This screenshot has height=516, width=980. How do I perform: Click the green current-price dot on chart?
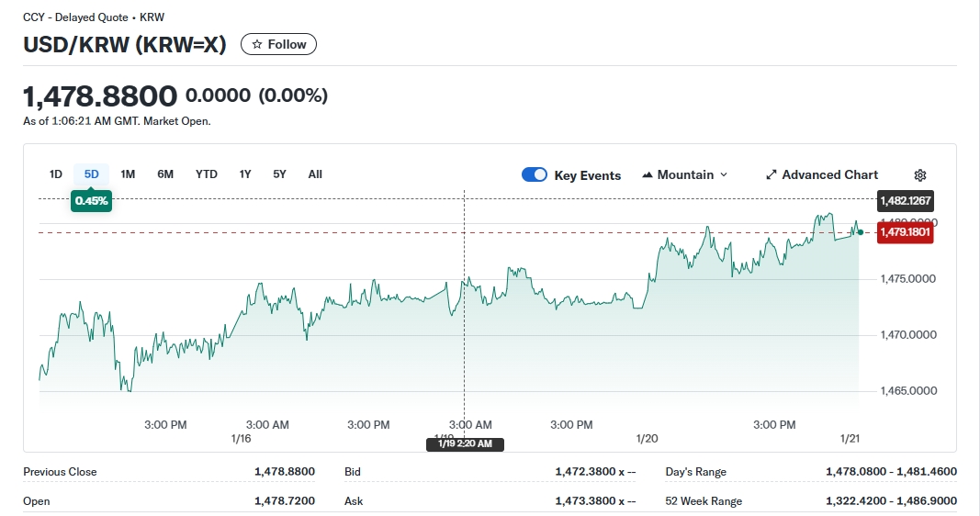click(860, 232)
